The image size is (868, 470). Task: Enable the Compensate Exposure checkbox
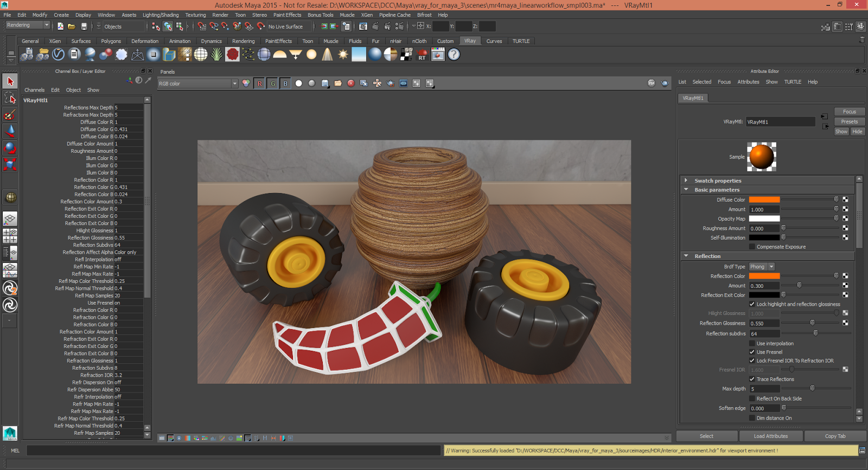click(x=752, y=247)
